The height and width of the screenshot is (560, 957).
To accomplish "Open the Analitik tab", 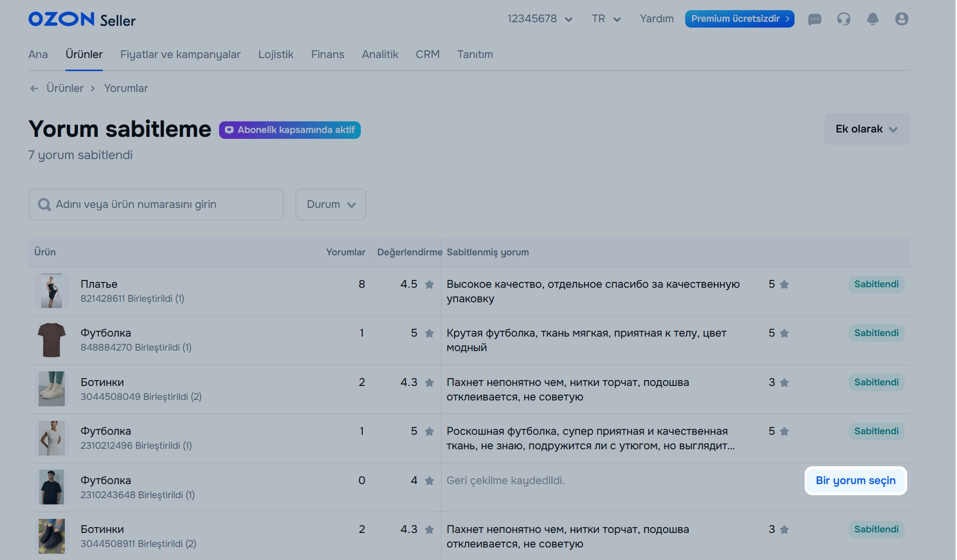I will [x=380, y=55].
